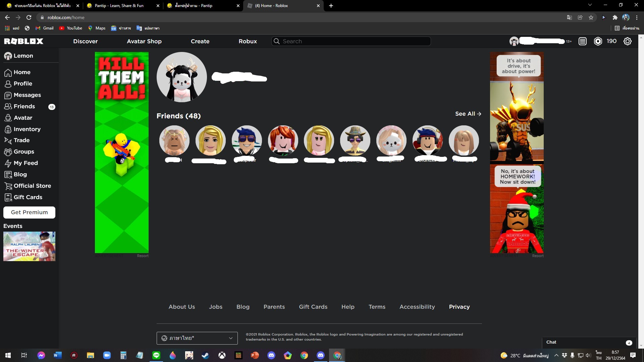This screenshot has height=362, width=644.
Task: Switch to the first Roblox help browser tab
Action: pos(43,6)
